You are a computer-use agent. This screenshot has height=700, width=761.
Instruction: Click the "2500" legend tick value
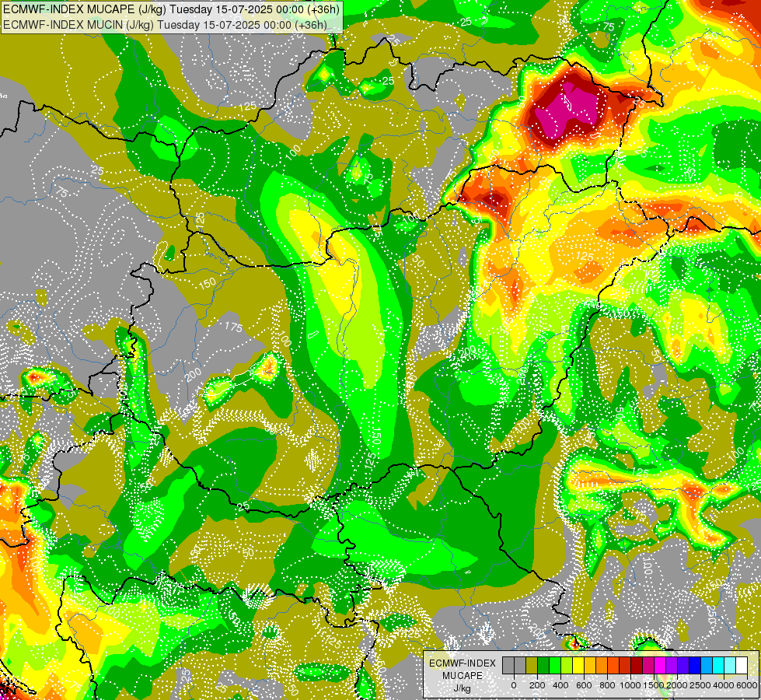pos(700,685)
